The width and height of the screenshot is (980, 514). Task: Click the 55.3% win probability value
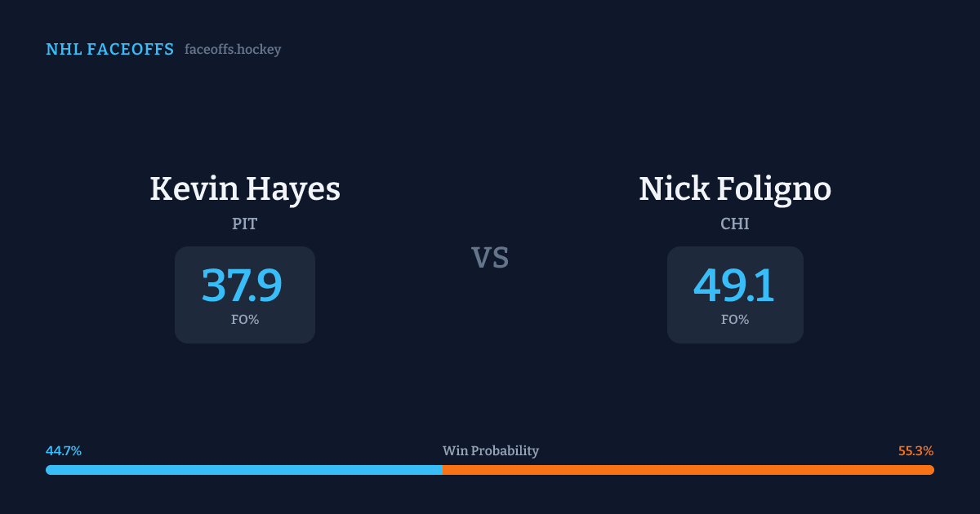(915, 451)
